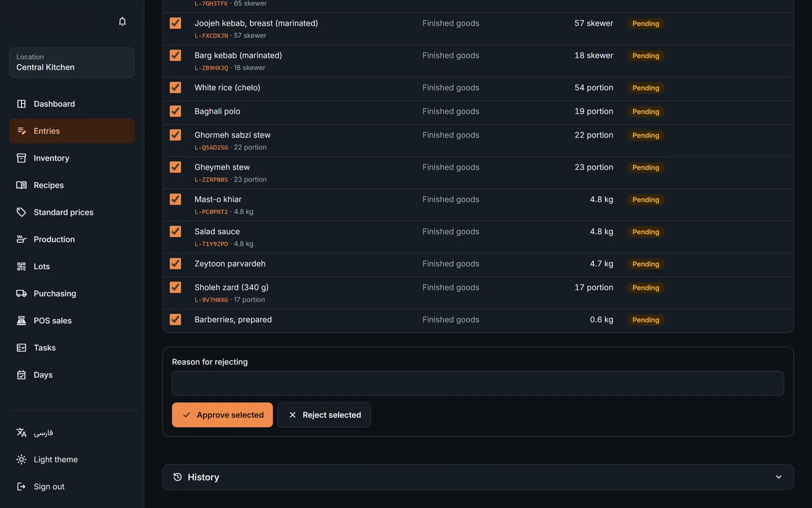This screenshot has height=508, width=812.
Task: Click the Production icon in sidebar
Action: click(21, 239)
